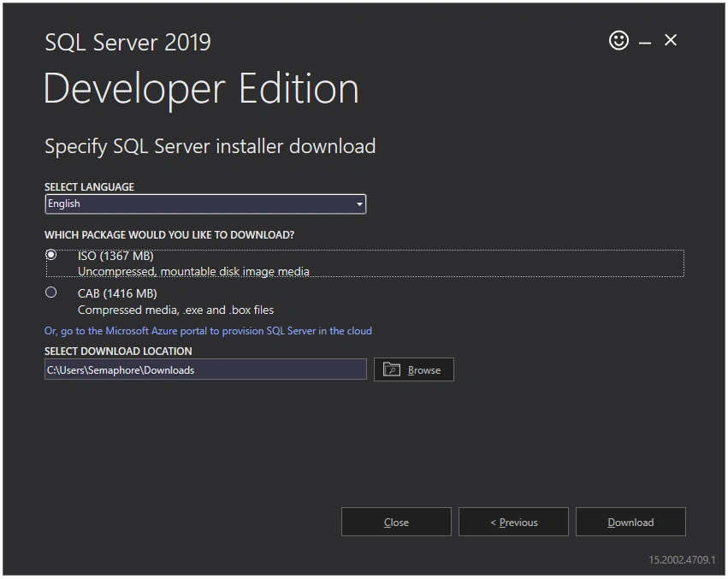Screen dimensions: 728x579
Task: Open the Select Language dropdown arrow
Action: coord(359,204)
